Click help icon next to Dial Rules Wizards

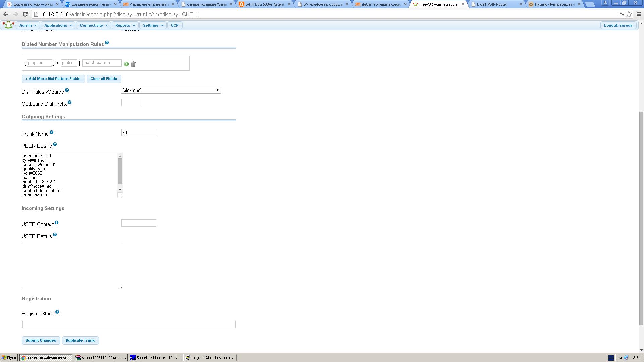67,90
